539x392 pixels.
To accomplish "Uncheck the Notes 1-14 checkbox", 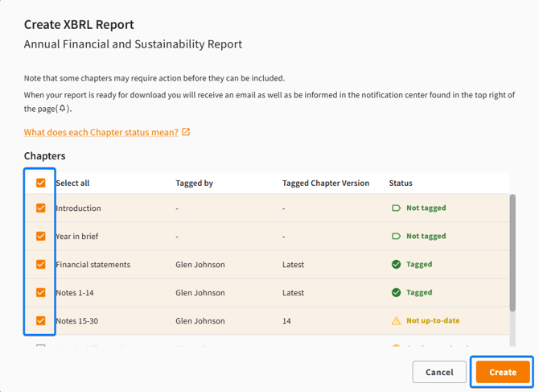I will (x=41, y=292).
